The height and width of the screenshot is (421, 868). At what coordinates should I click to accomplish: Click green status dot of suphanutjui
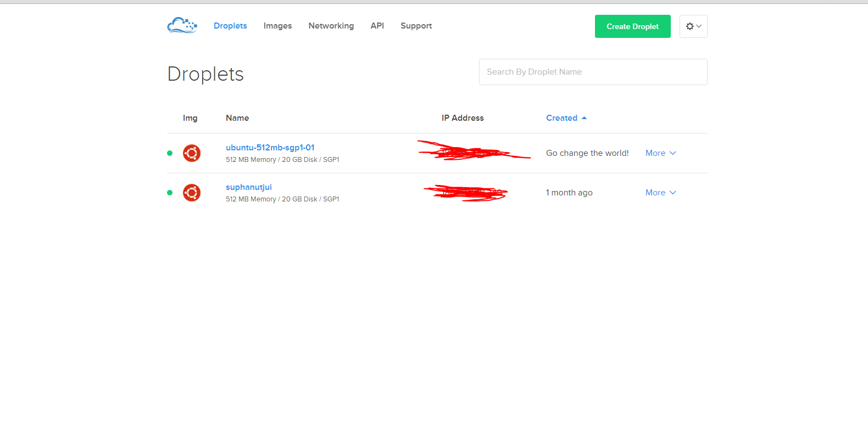point(170,193)
